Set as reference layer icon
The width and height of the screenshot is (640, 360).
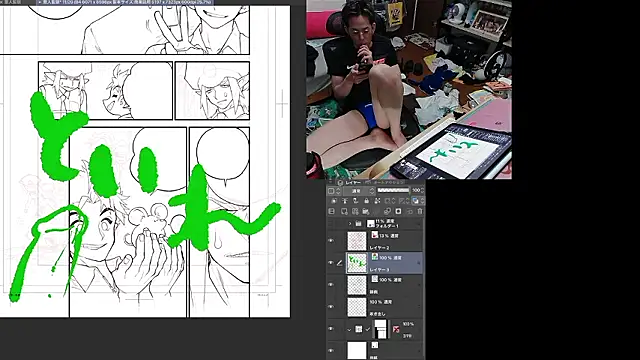(345, 201)
